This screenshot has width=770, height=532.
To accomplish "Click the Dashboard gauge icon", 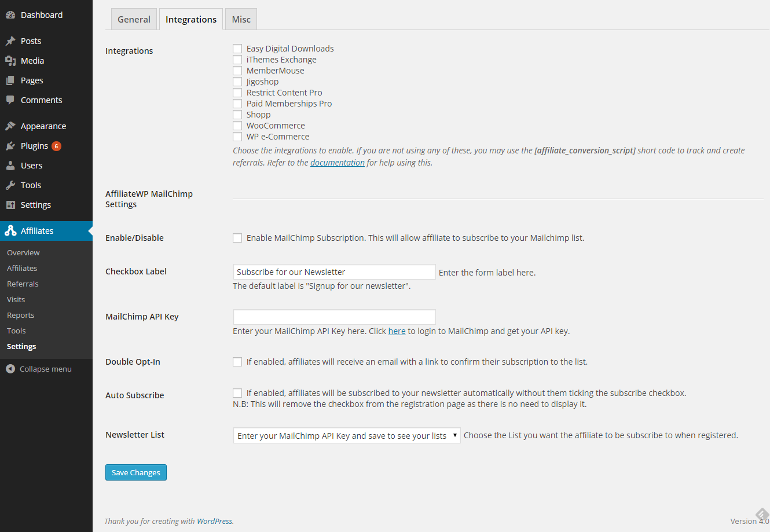I will coord(10,15).
